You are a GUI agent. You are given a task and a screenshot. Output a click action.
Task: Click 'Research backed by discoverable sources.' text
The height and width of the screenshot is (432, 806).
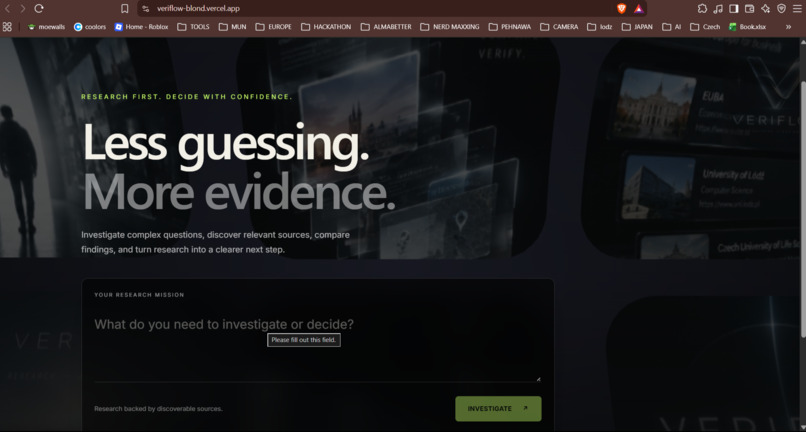[158, 409]
